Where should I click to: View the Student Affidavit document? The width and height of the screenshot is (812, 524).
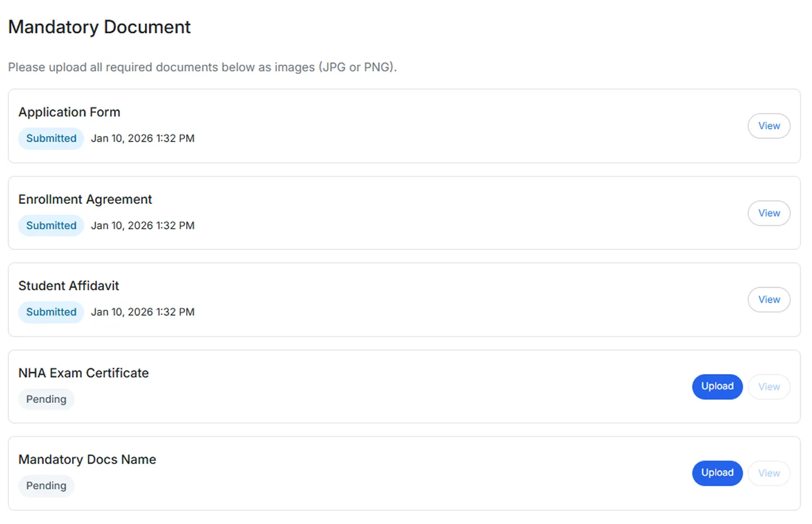(x=769, y=300)
